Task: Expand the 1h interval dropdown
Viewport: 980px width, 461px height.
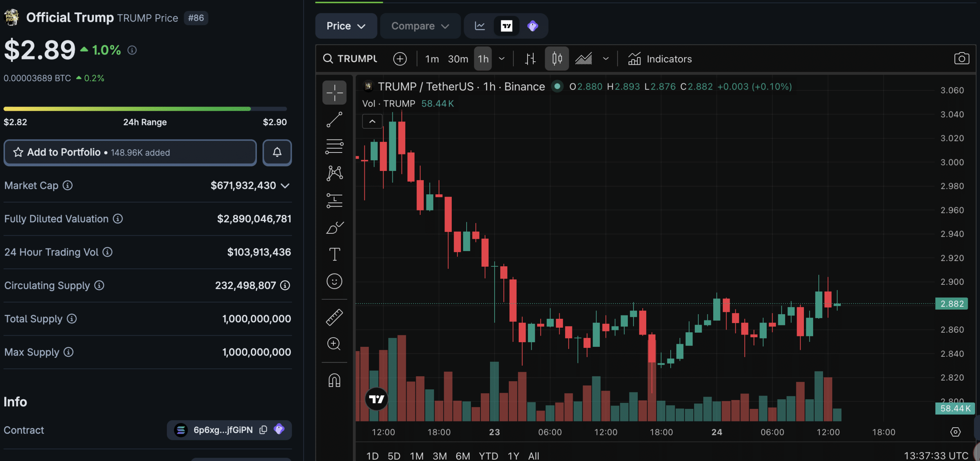Action: pyautogui.click(x=501, y=59)
